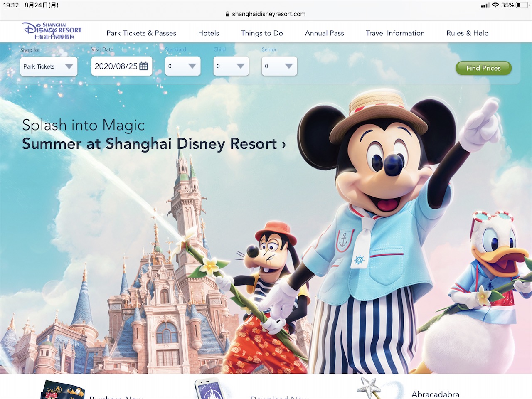Click the green Find Prices button
The image size is (532, 399).
click(483, 68)
